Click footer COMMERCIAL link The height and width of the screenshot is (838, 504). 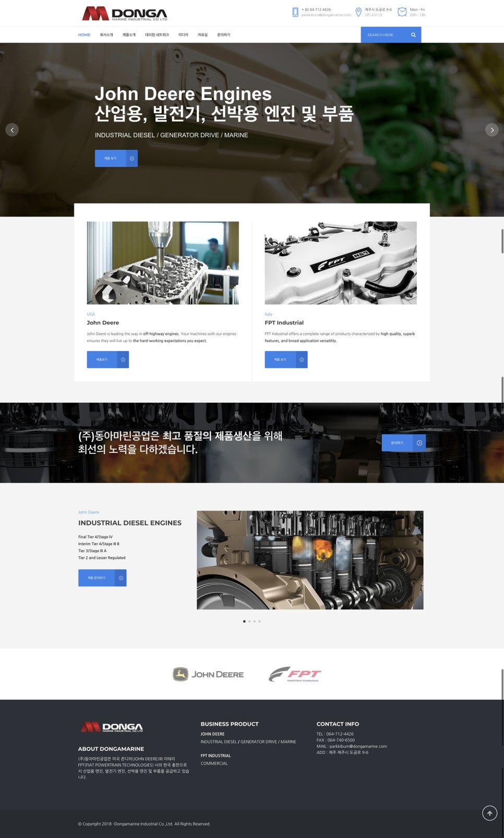[x=214, y=763]
